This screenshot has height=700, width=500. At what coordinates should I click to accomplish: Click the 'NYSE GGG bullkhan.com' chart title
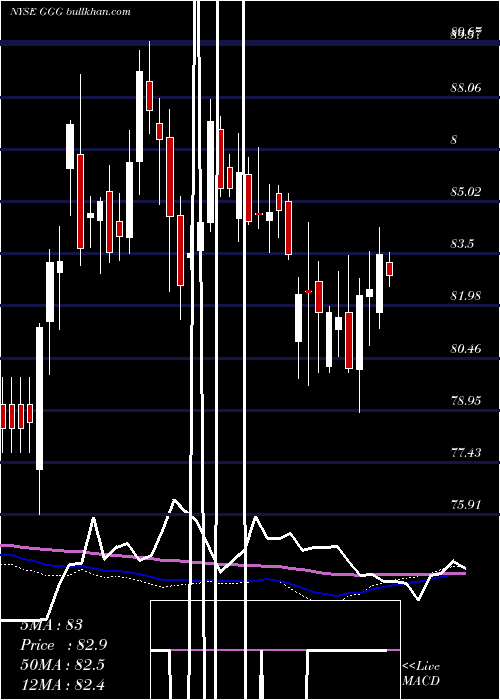[x=70, y=11]
